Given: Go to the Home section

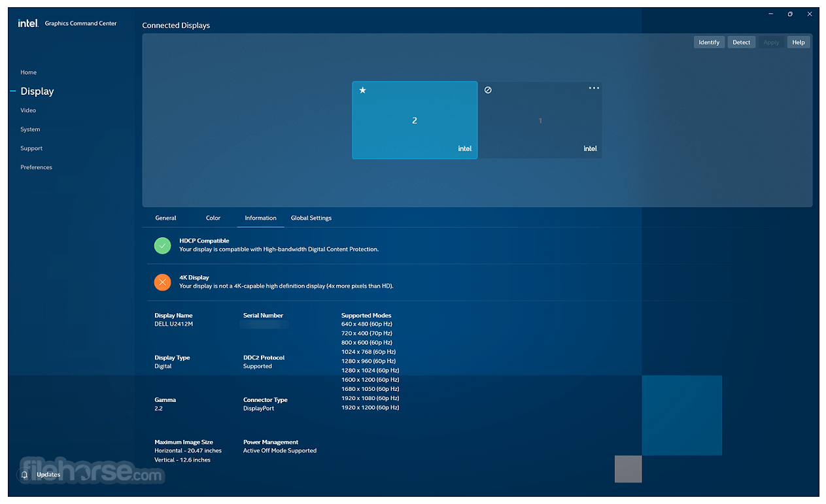Looking at the screenshot, I should click(28, 73).
